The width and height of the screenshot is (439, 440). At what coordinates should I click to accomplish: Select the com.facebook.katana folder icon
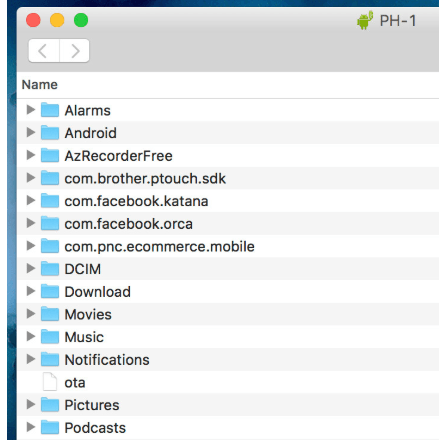[x=50, y=200]
